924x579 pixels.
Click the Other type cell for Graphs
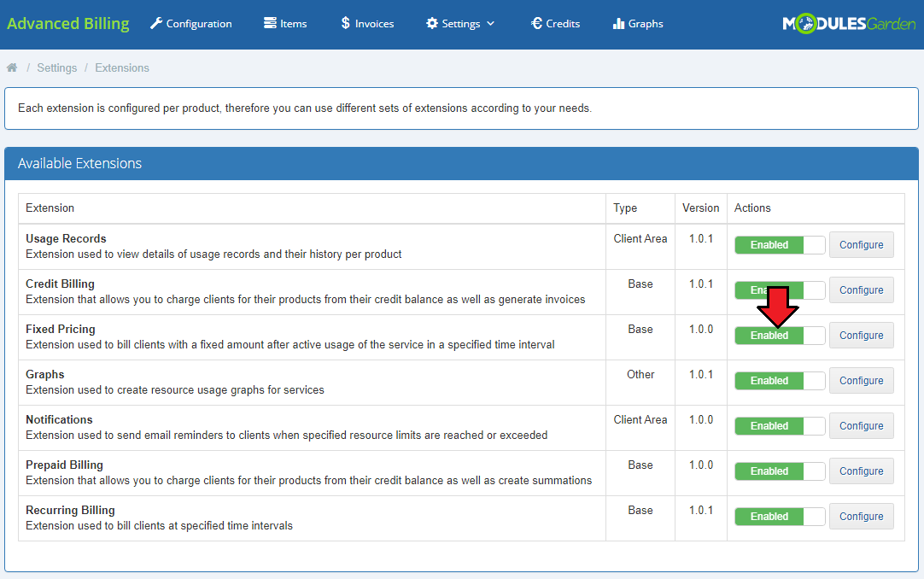click(640, 375)
